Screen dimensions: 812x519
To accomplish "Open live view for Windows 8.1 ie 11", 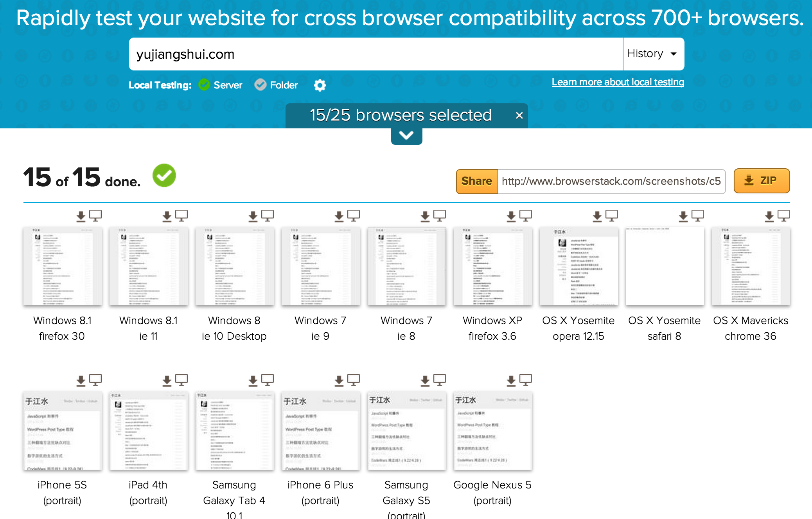I will pos(181,216).
